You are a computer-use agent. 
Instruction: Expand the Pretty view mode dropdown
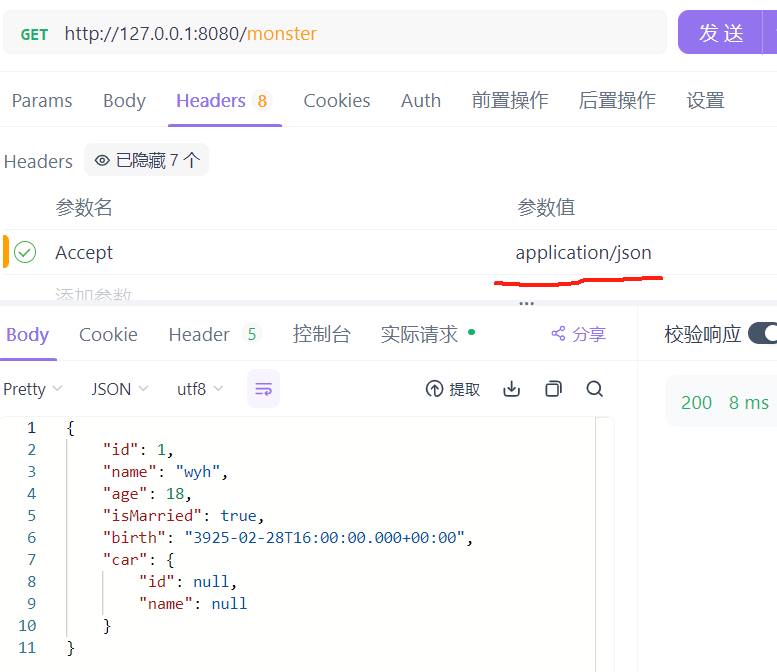[33, 389]
